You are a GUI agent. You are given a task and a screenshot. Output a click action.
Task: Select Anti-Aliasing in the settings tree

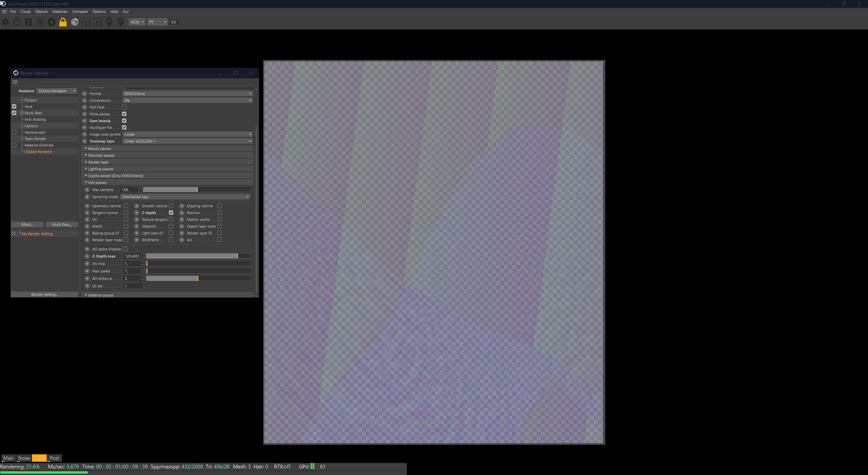[x=35, y=119]
